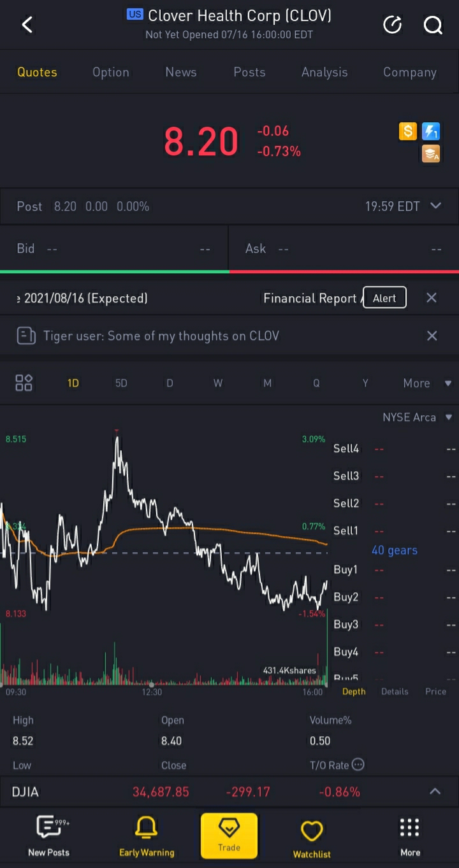Tap the US market flag badge
Image resolution: width=459 pixels, height=868 pixels.
[135, 14]
